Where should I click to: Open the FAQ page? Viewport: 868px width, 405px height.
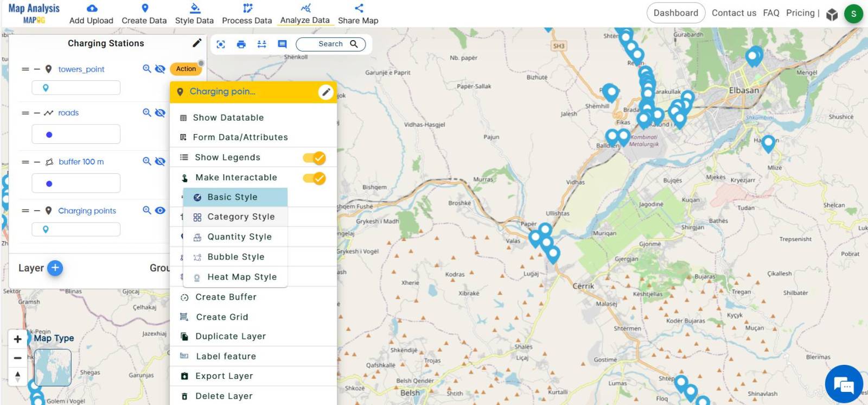tap(771, 13)
